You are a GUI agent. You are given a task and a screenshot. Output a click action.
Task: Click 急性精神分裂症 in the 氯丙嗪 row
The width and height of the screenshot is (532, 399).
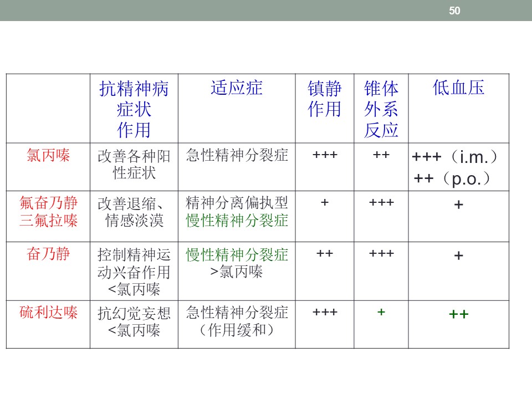(237, 155)
